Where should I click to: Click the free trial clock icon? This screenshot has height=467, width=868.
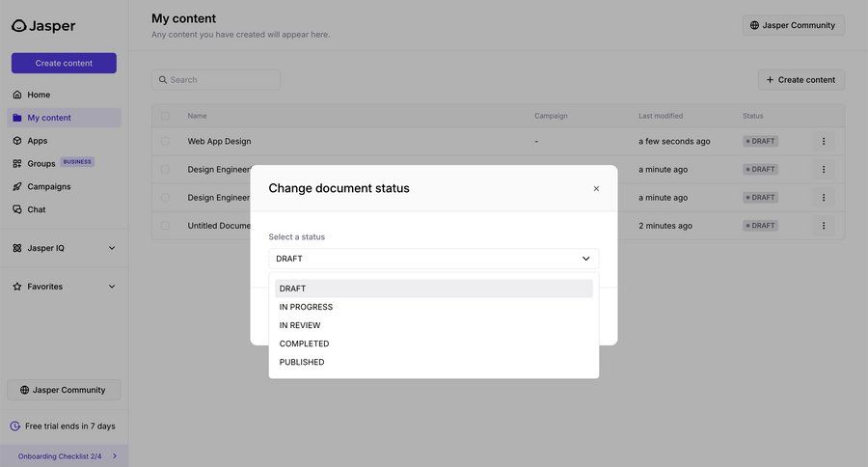(x=14, y=426)
